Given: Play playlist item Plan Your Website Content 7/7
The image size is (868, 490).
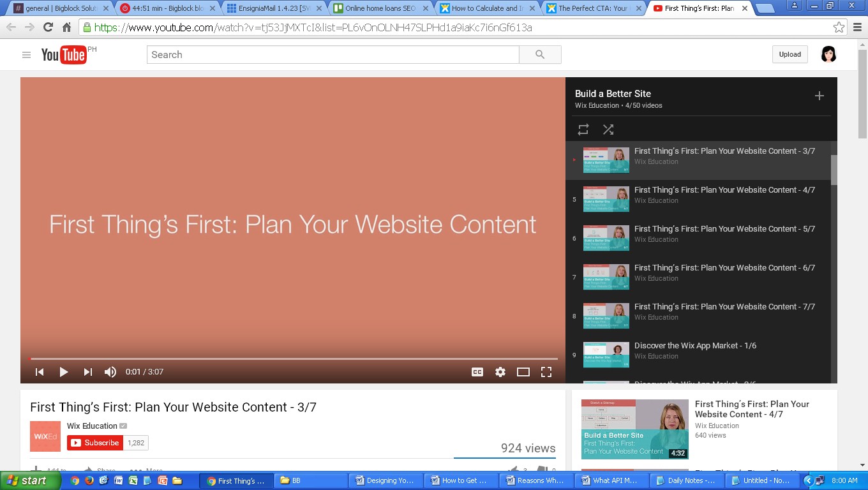Looking at the screenshot, I should [699, 316].
